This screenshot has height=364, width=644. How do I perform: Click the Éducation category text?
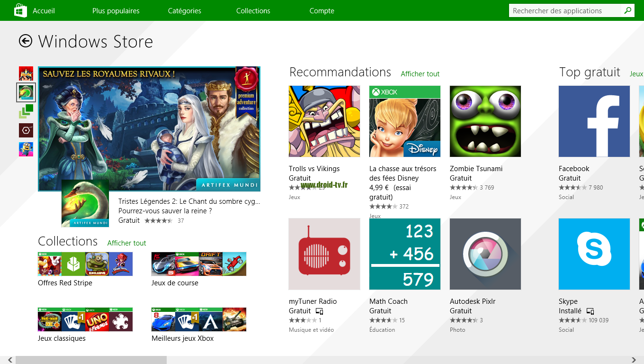382,330
